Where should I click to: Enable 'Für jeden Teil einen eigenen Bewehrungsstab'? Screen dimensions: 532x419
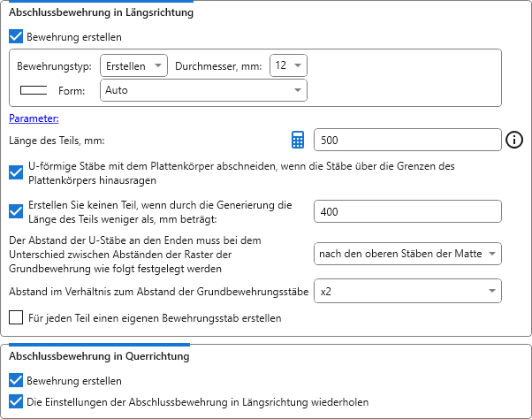pyautogui.click(x=16, y=317)
